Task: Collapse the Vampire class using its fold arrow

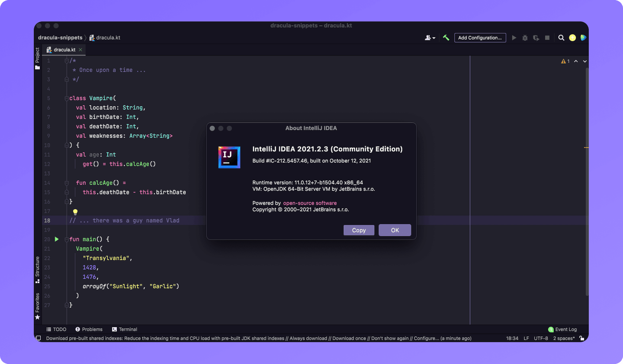Action: click(x=66, y=98)
